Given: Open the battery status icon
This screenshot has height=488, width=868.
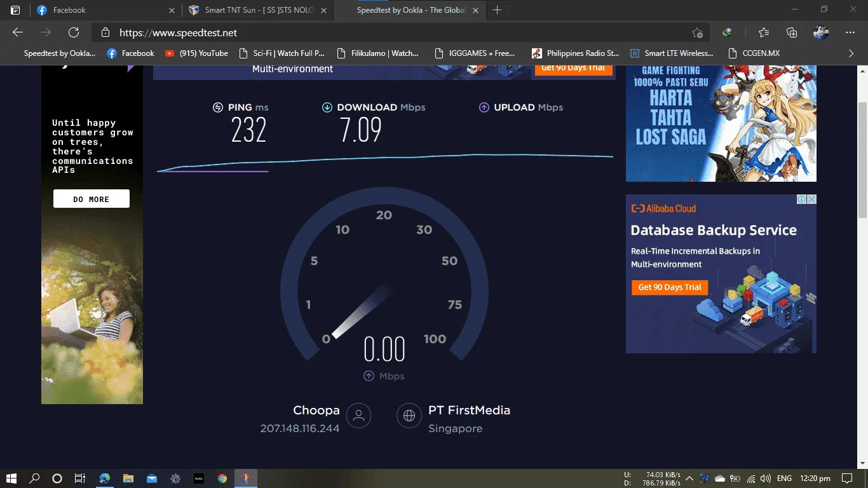Looking at the screenshot, I should [736, 478].
